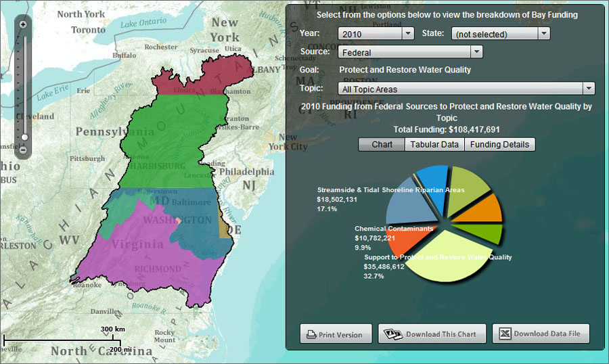Click the Excel icon on Download Data File

(x=505, y=334)
